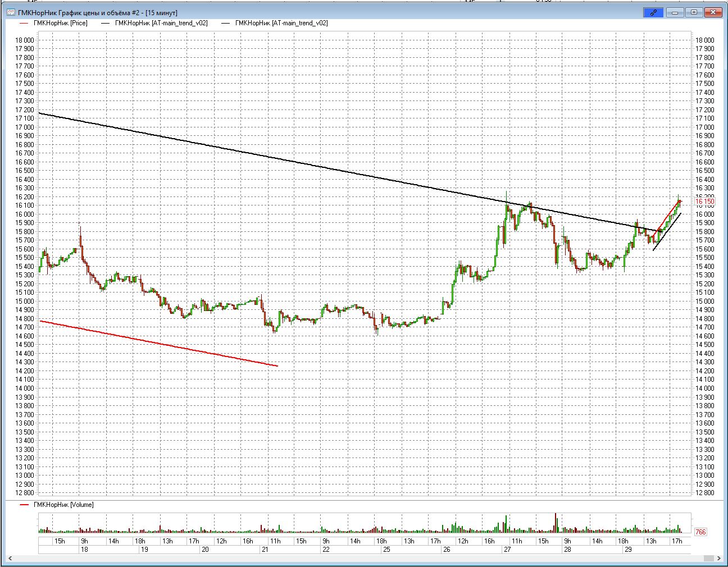The height and width of the screenshot is (567, 728).
Task: Click the 766 volume value label
Action: pyautogui.click(x=700, y=532)
